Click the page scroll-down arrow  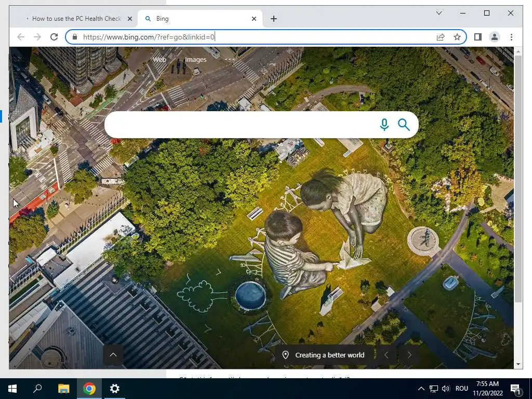click(518, 364)
